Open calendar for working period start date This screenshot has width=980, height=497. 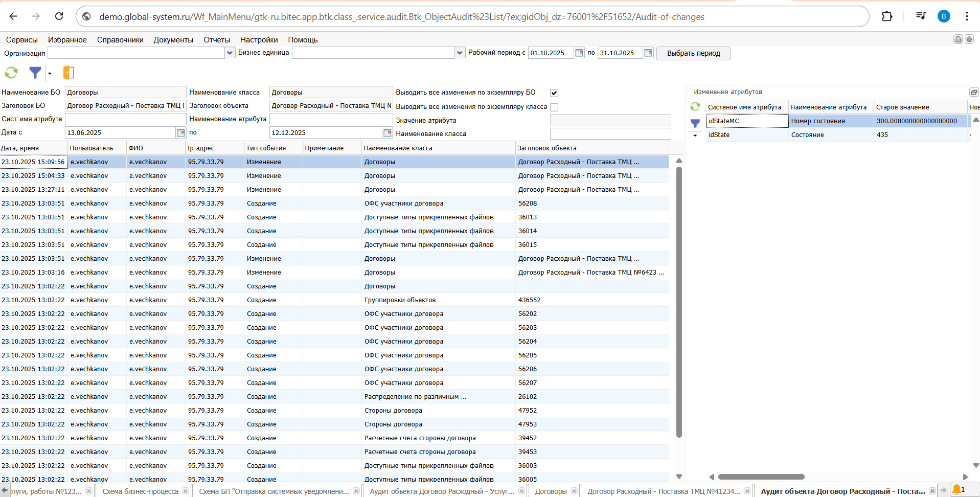(x=579, y=53)
